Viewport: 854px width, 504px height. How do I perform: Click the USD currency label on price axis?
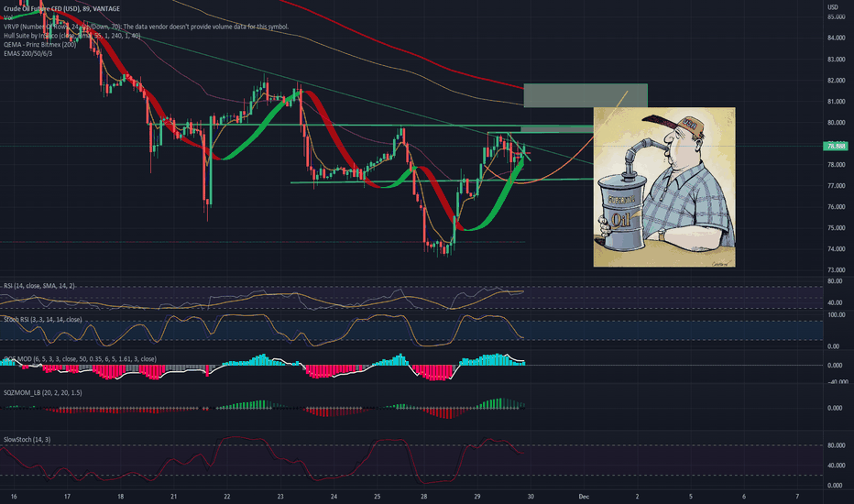pyautogui.click(x=832, y=7)
